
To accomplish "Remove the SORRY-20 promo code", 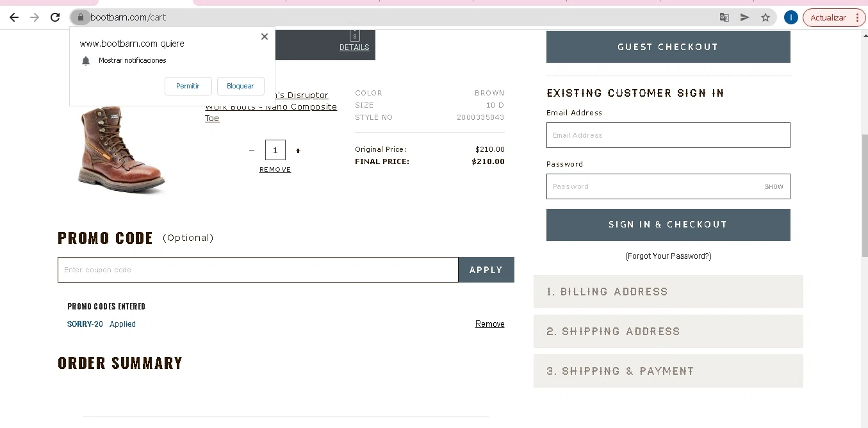I will pyautogui.click(x=490, y=324).
